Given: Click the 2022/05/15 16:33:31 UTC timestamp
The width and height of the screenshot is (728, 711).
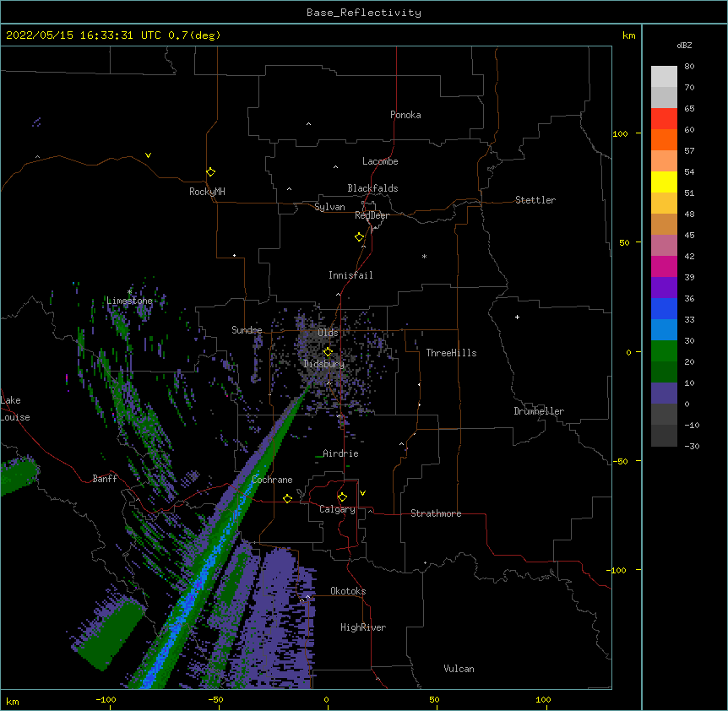Looking at the screenshot, I should click(x=84, y=35).
